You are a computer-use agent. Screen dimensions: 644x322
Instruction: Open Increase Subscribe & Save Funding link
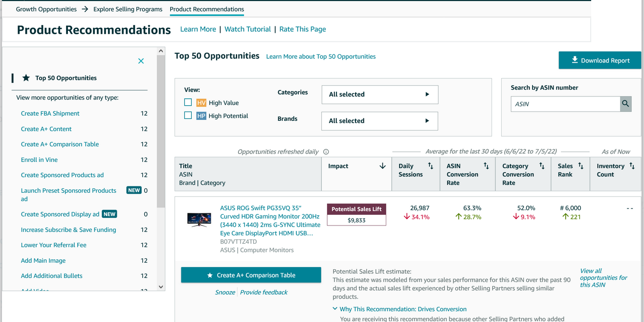(69, 230)
